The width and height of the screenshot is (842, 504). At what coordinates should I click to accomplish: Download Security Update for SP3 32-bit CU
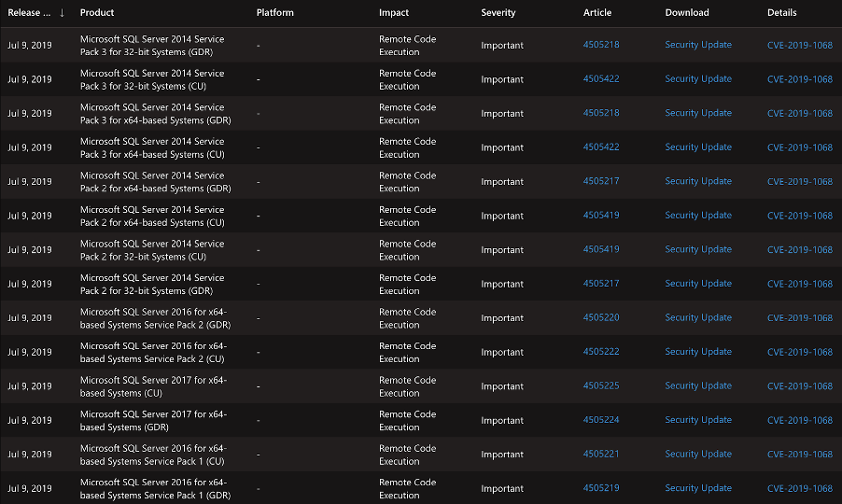[x=698, y=79]
